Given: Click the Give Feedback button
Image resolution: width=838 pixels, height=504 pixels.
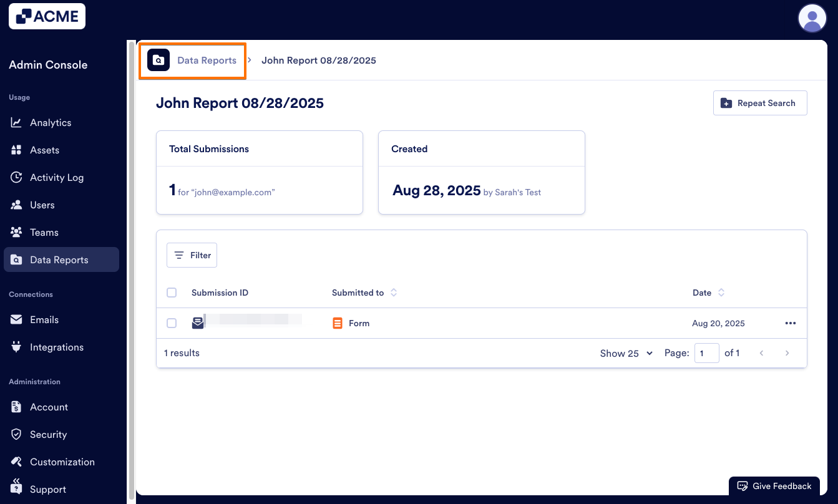Looking at the screenshot, I should pyautogui.click(x=774, y=486).
